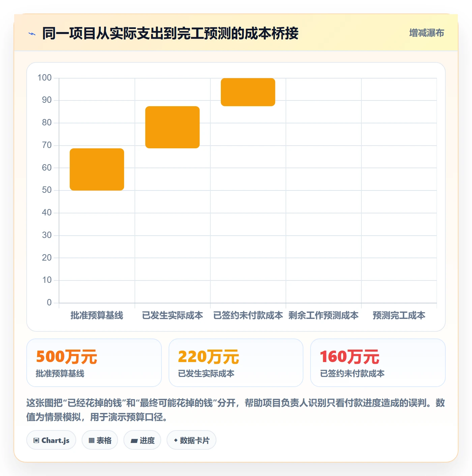Click the 220万元 value in the stat card

click(209, 357)
